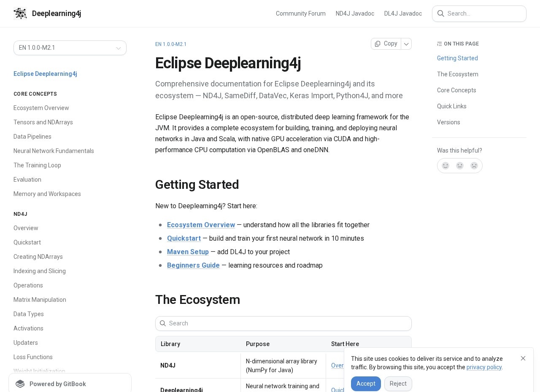
Task: Accept the cookies
Action: pyautogui.click(x=366, y=384)
